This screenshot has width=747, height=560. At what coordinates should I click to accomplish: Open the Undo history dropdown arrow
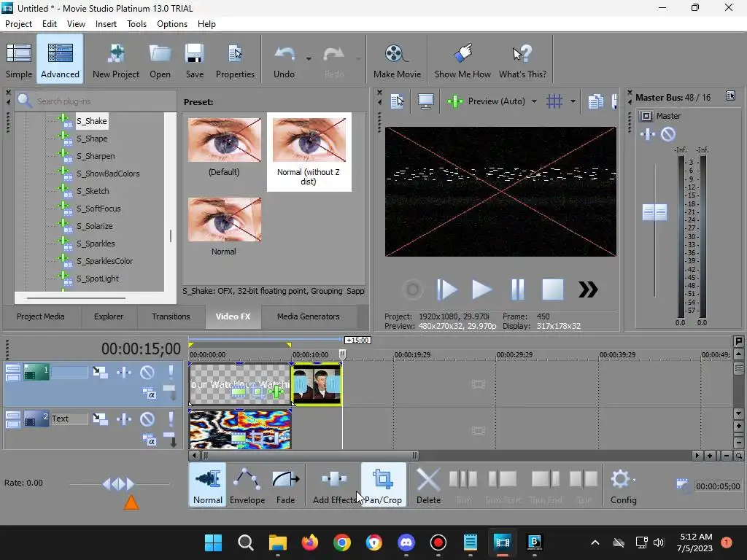(309, 59)
